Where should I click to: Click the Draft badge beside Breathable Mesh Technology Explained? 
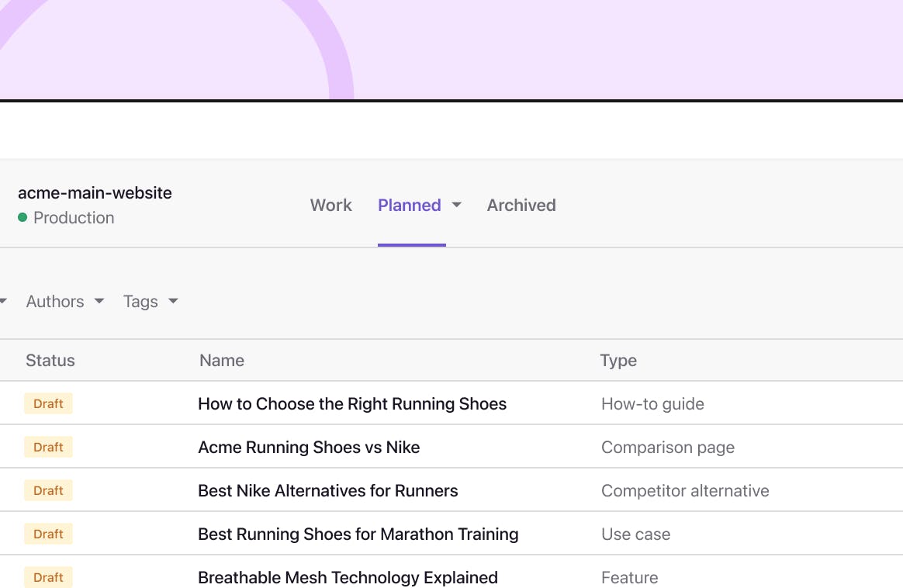click(x=48, y=577)
